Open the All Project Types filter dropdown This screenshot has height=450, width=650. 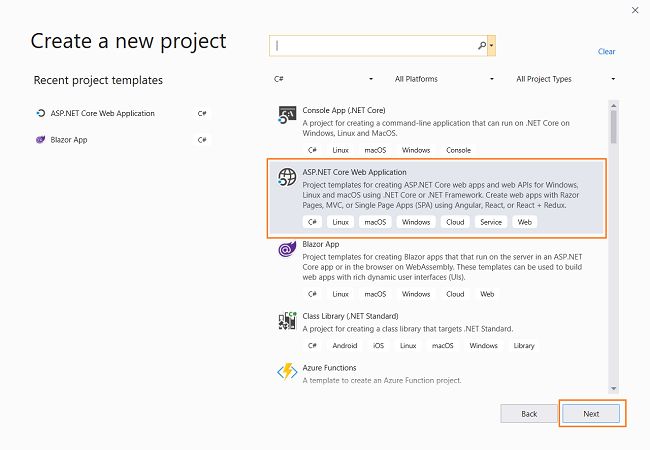point(565,79)
